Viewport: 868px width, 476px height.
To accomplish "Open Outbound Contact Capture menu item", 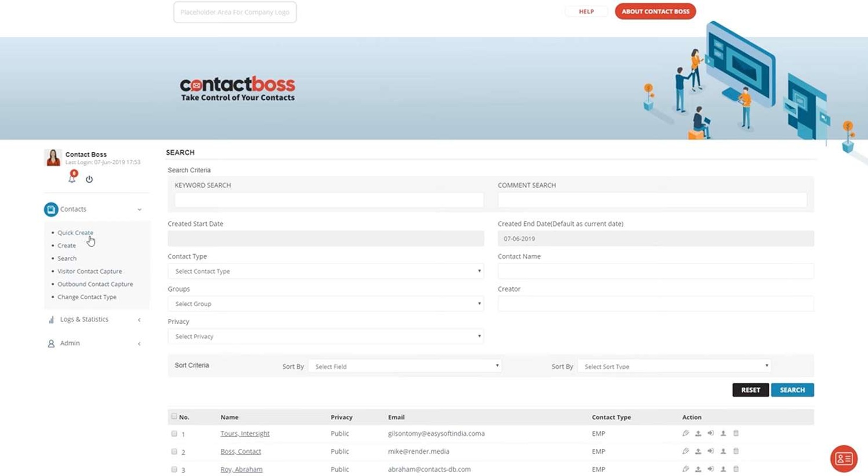I will pyautogui.click(x=95, y=284).
